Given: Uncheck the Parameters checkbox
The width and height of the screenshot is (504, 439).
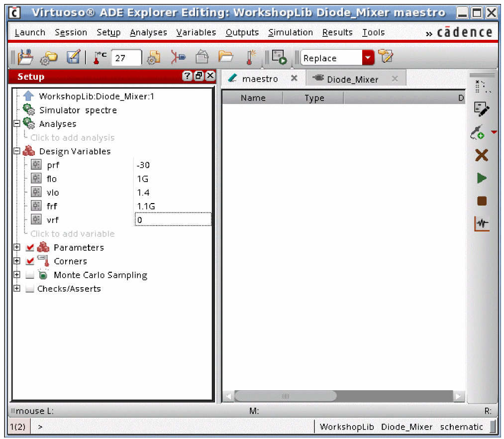Looking at the screenshot, I should (30, 247).
